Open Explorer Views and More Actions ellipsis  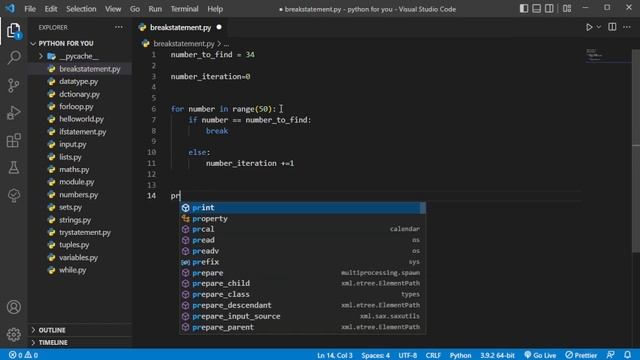click(118, 27)
